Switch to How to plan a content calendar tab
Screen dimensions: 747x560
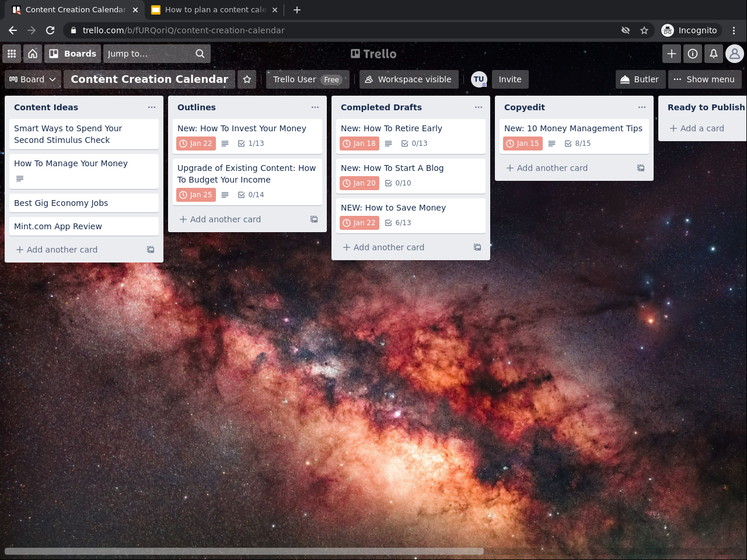tap(215, 10)
